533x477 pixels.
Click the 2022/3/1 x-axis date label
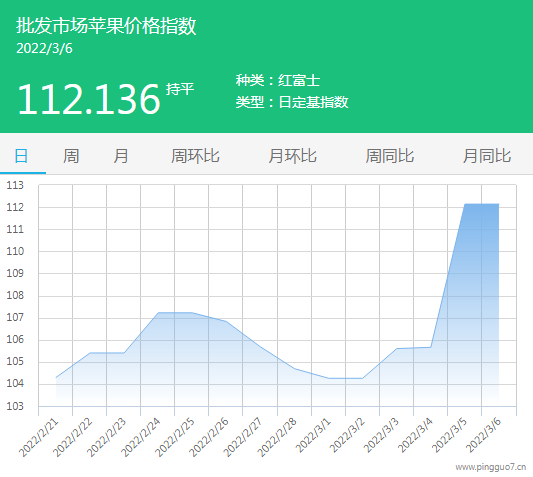[313, 435]
